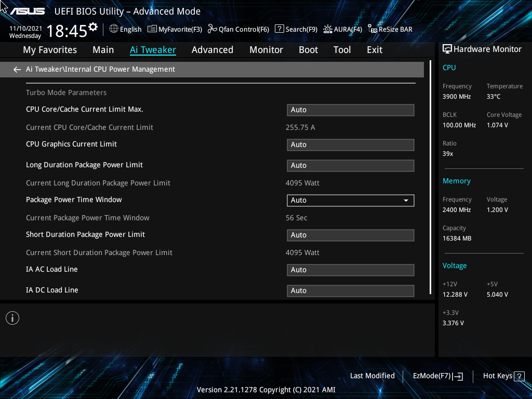
Task: Click Current Long Duration Package Power Limit label
Action: (98, 183)
